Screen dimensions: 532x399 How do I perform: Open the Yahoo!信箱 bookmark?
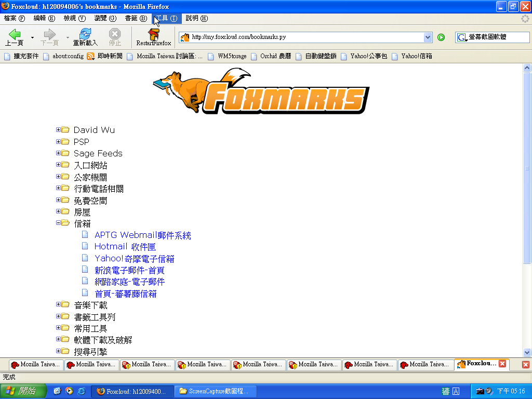(412, 56)
